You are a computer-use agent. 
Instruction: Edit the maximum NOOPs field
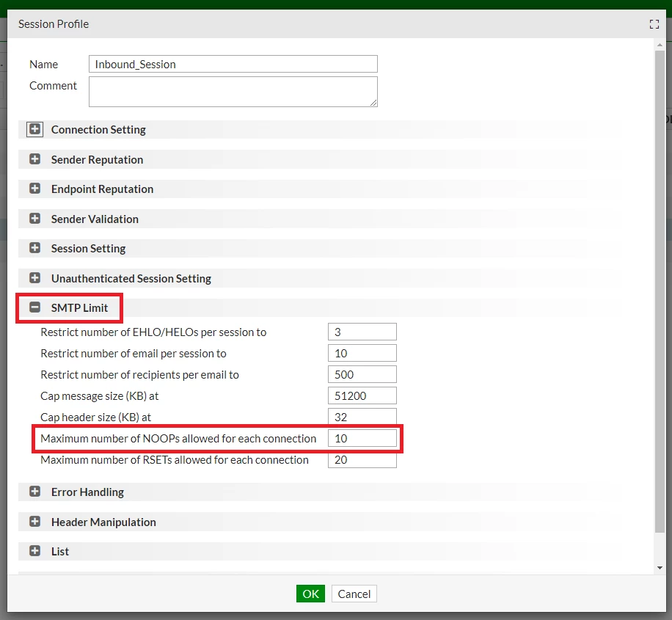[x=362, y=438]
